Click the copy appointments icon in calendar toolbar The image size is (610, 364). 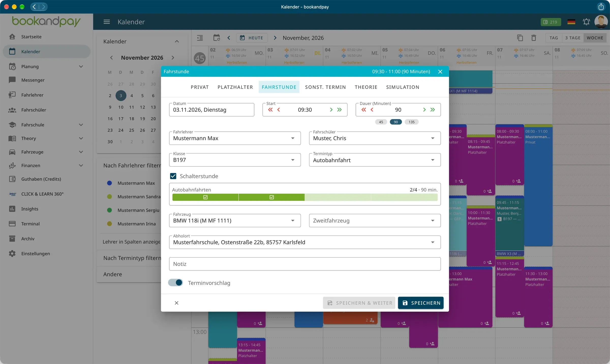click(x=520, y=38)
